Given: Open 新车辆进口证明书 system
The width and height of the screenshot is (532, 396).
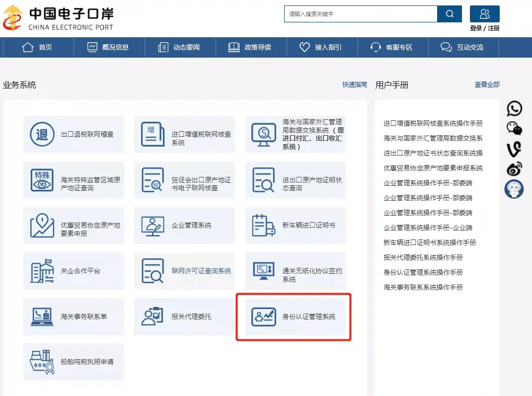Looking at the screenshot, I should [x=294, y=225].
